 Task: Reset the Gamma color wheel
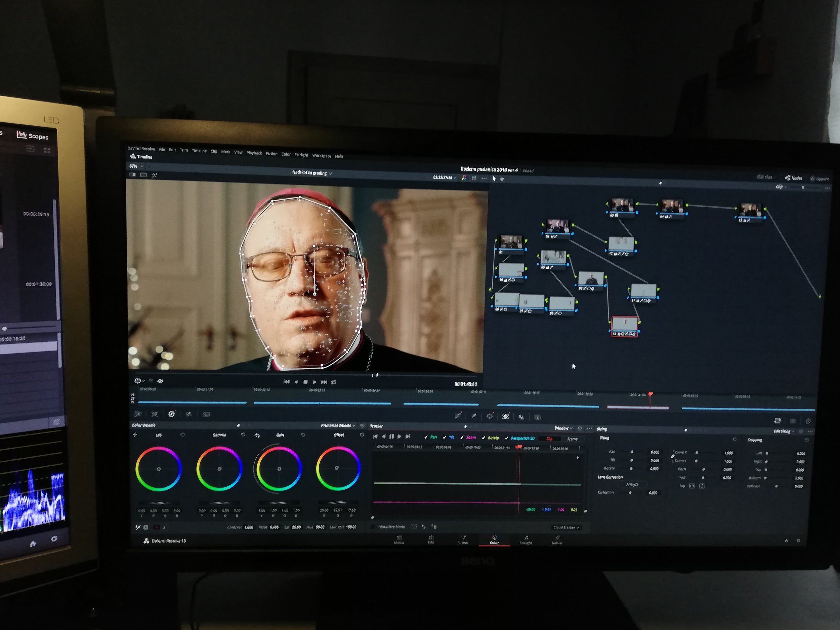pyautogui.click(x=243, y=435)
